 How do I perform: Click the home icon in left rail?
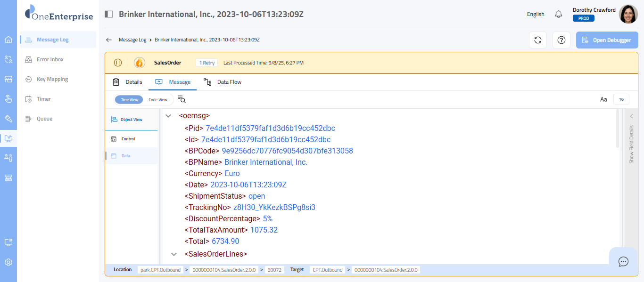[x=8, y=40]
